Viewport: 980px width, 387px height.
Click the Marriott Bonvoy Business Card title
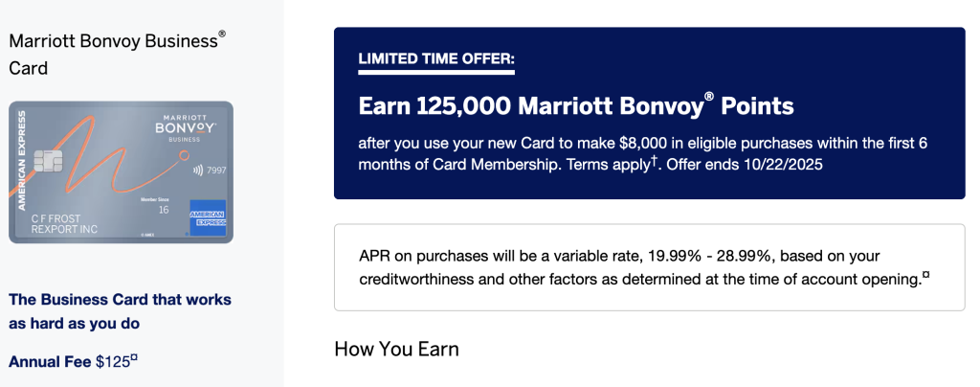click(116, 54)
